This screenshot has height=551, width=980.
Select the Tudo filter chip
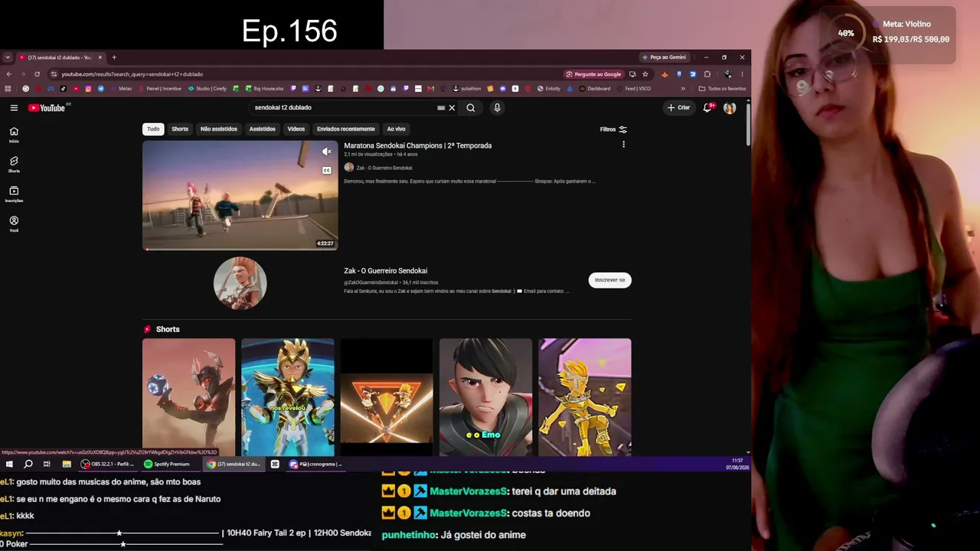point(153,129)
